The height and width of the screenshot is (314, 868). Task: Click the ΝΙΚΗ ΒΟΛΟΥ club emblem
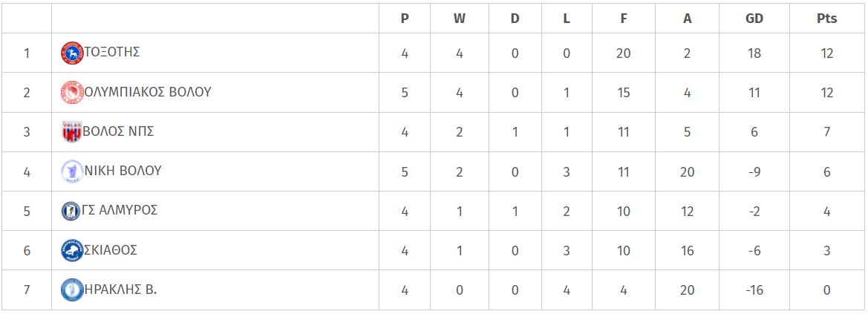(72, 171)
